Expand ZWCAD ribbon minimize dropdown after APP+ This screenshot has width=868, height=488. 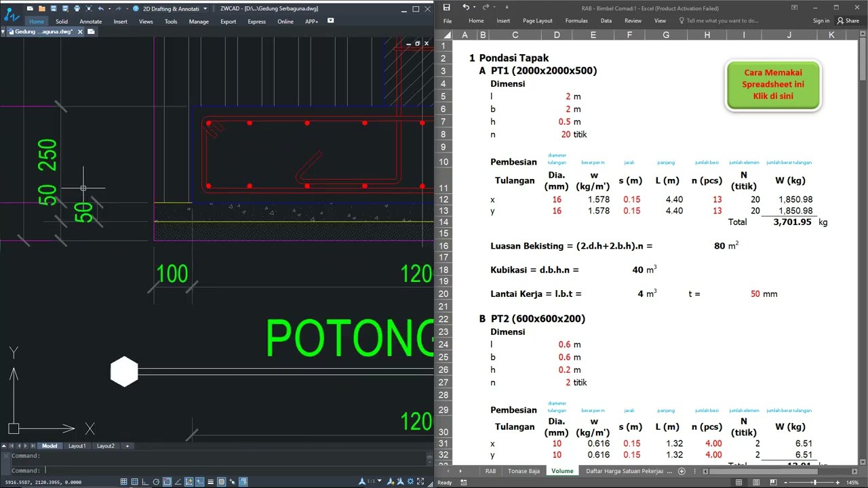pos(331,21)
